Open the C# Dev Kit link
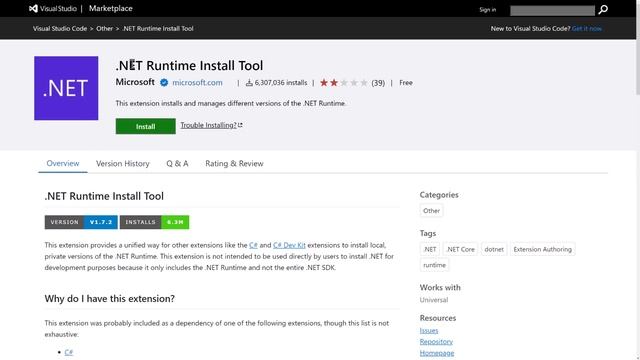 289,245
